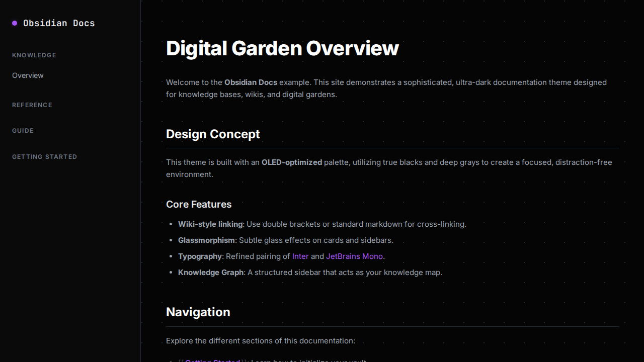This screenshot has height=362, width=644.
Task: Open the Overview page in sidebar
Action: pyautogui.click(x=28, y=75)
